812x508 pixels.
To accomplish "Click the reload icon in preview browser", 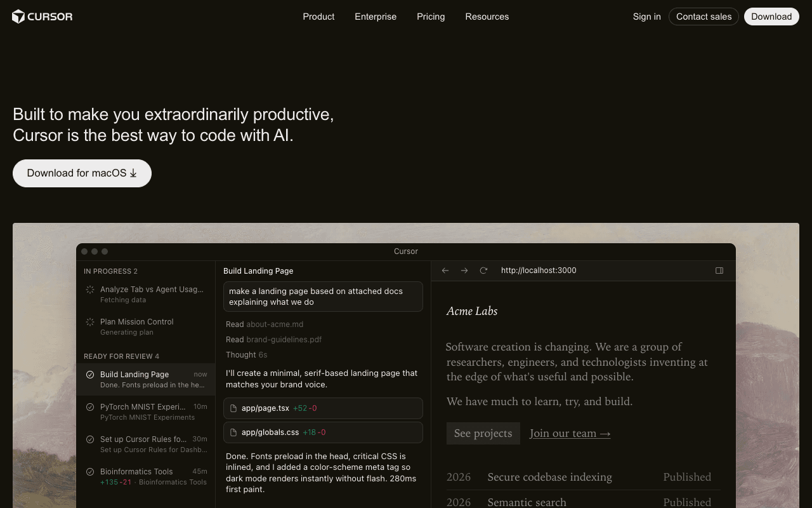I will point(483,271).
